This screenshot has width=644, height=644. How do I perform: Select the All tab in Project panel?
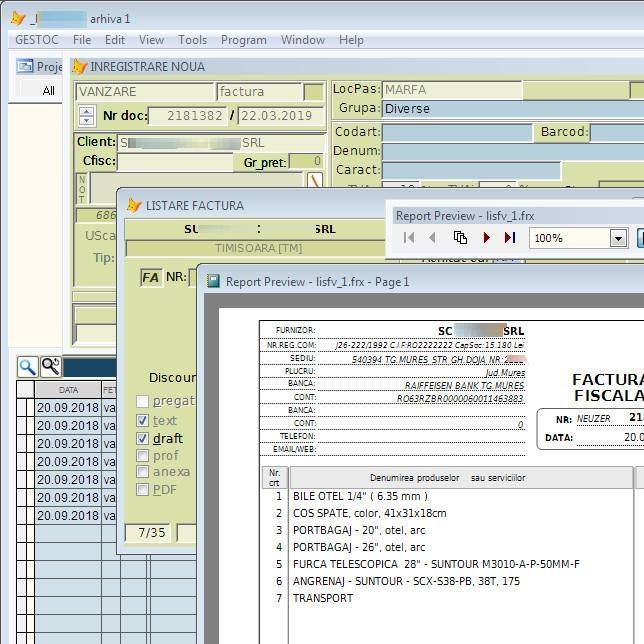point(48,90)
